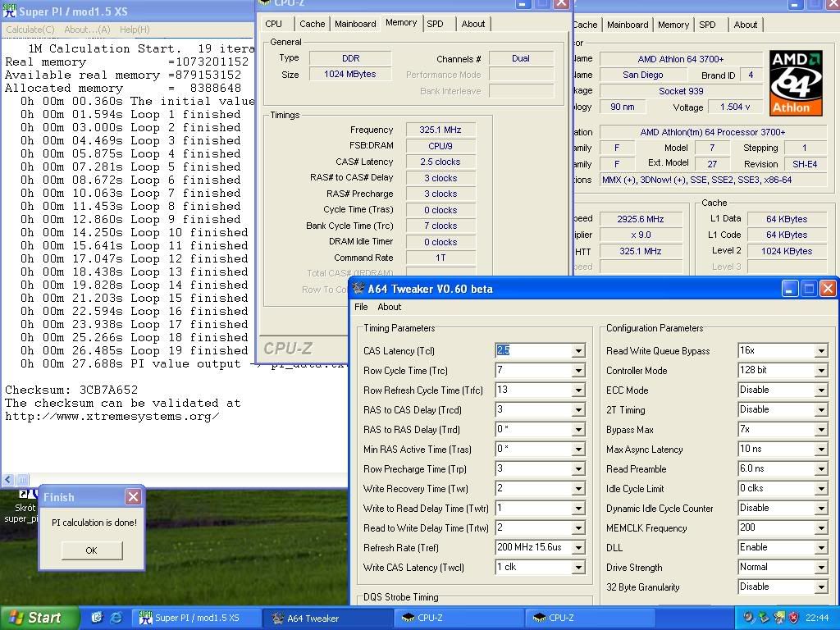
Task: Click the Checksum: 3CB7A652 line
Action: tap(71, 390)
